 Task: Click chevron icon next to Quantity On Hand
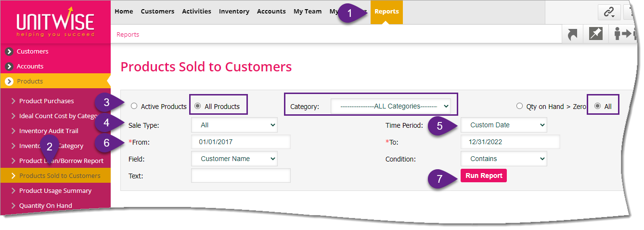[x=13, y=206]
